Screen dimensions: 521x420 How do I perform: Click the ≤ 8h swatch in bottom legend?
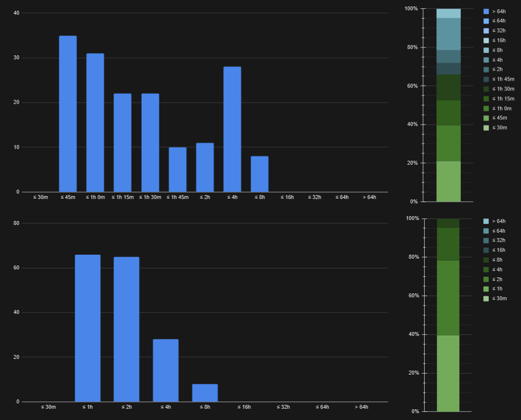(x=486, y=260)
